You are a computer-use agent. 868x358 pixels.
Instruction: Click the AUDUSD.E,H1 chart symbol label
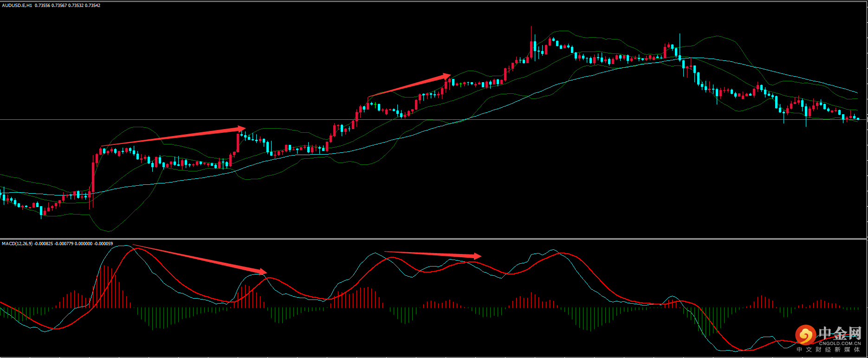pos(17,6)
